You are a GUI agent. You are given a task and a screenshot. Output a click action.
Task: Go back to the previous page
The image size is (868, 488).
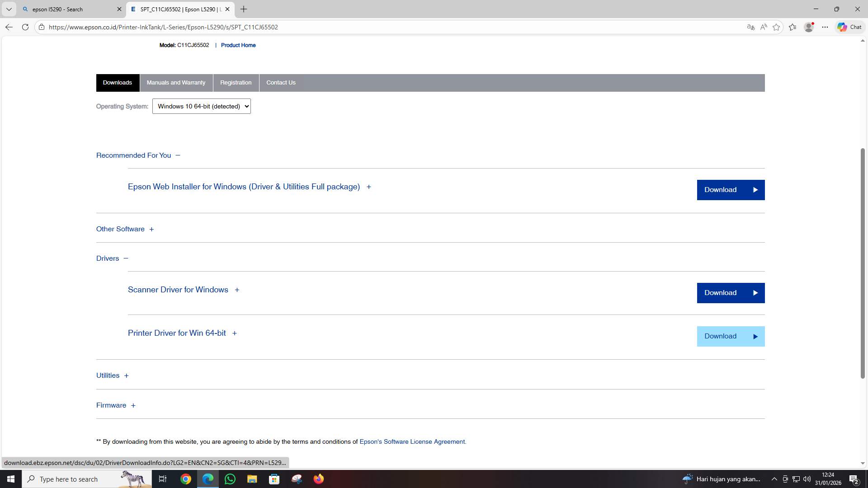pos(9,27)
